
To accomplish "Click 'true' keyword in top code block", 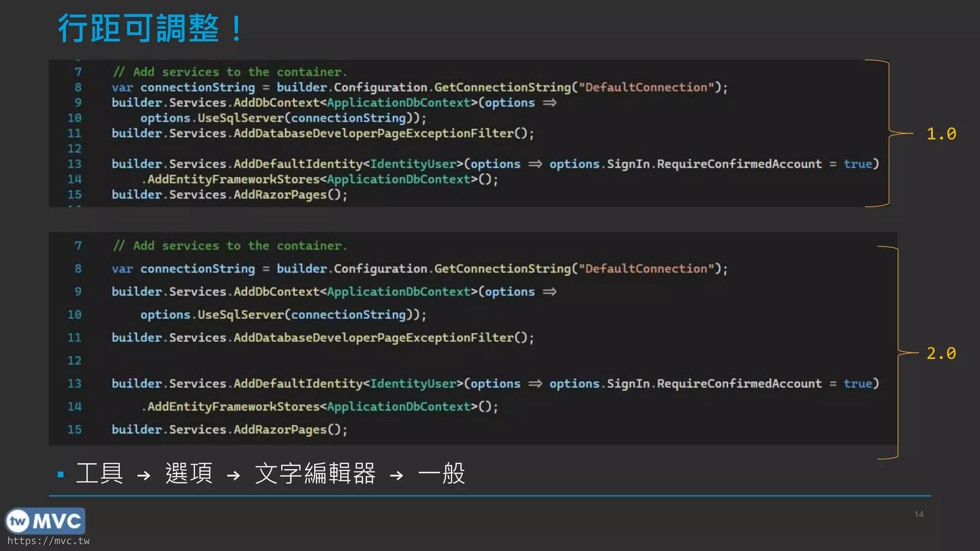I will coord(857,164).
